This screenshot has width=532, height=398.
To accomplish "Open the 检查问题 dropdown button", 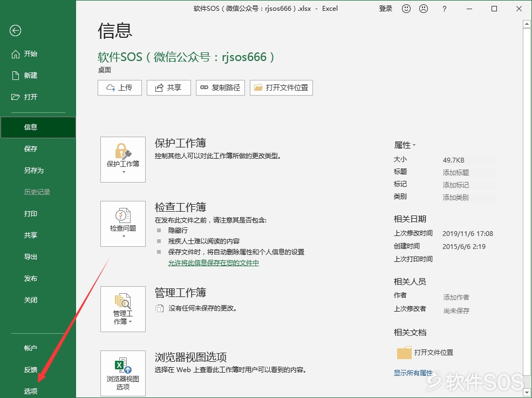I will [x=123, y=224].
